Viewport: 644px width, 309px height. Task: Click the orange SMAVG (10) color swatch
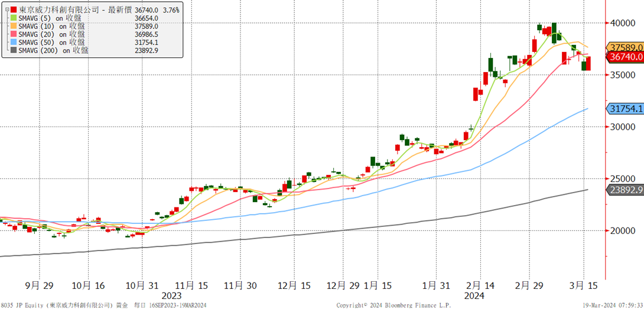[x=14, y=27]
